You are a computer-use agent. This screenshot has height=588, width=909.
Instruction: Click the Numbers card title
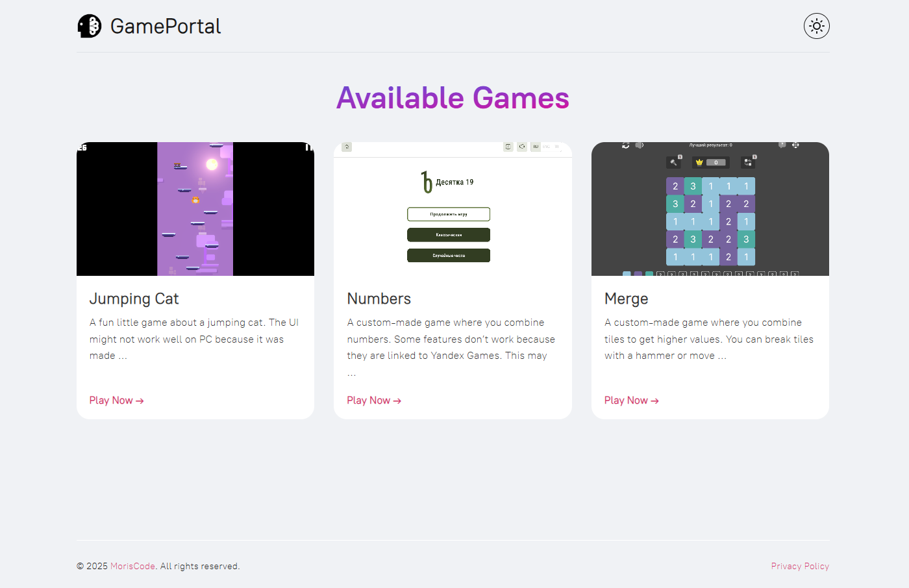(379, 299)
